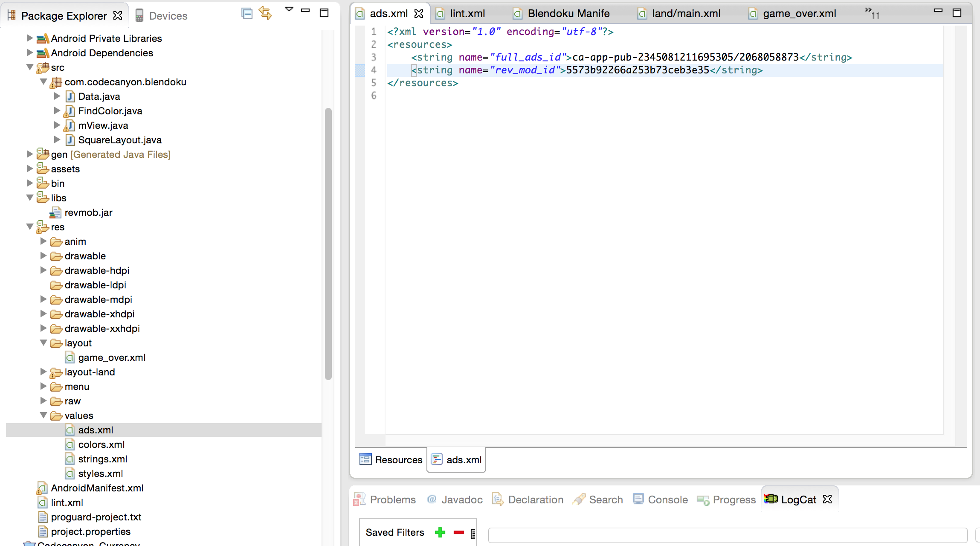Collapse the values folder
Viewport: 980px width, 546px height.
point(43,415)
